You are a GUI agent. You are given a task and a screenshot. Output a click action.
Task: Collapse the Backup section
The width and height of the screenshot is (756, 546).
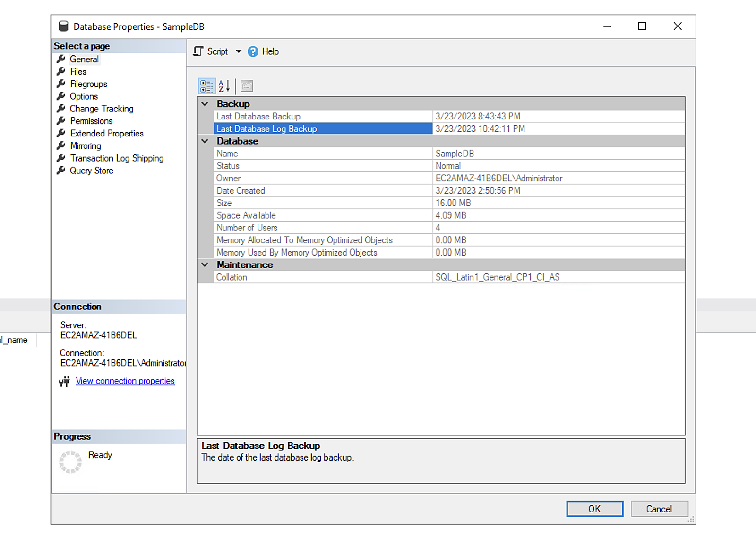point(205,104)
